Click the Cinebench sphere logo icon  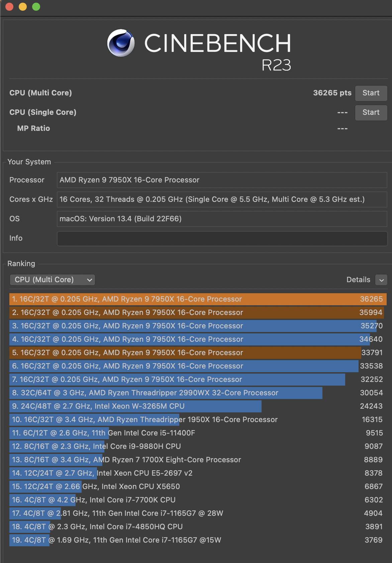click(x=121, y=43)
